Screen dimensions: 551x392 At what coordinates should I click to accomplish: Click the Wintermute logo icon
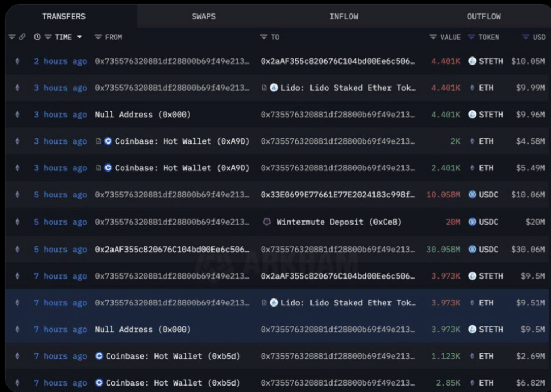click(x=267, y=222)
